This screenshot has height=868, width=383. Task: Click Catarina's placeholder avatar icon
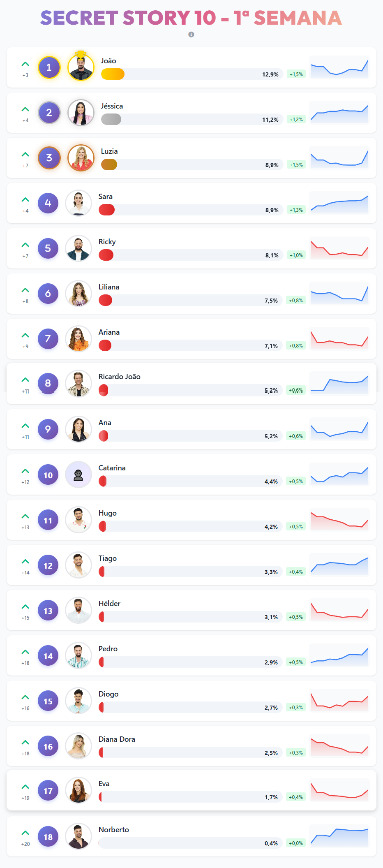click(x=78, y=475)
